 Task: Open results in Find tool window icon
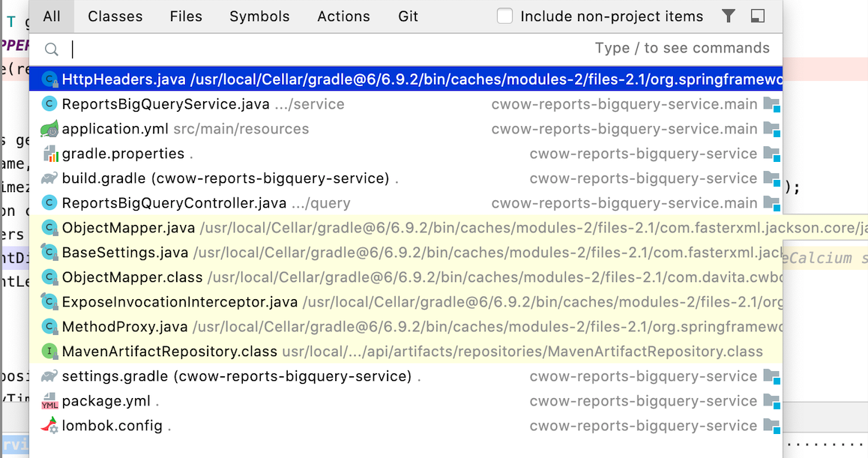(757, 16)
